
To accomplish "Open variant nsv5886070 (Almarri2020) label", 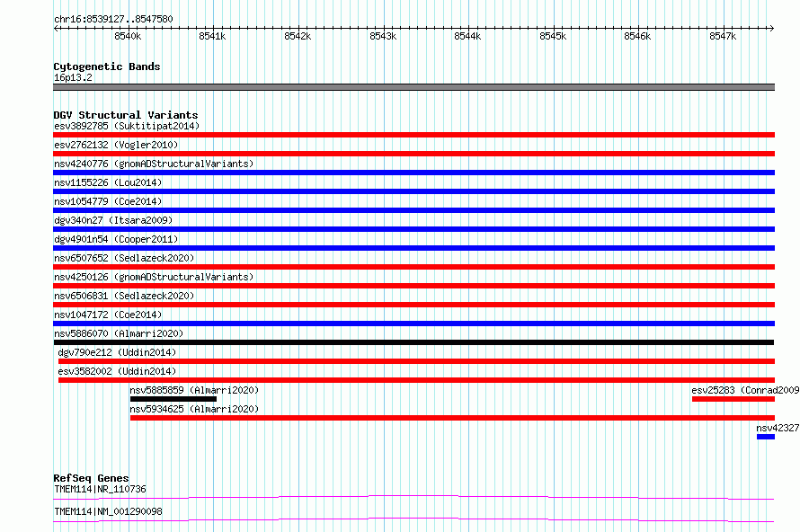I will (x=119, y=333).
